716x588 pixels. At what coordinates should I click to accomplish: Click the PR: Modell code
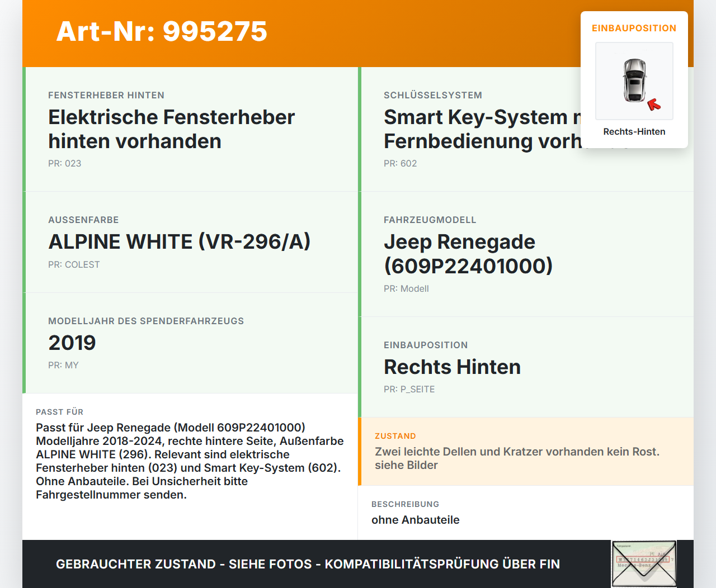(406, 289)
